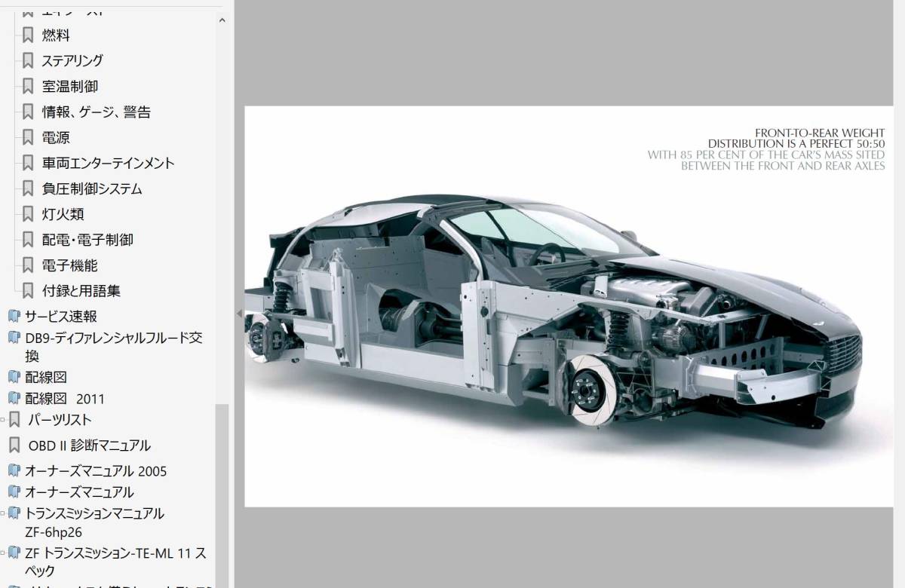
Task: Click the bookmark icon beside ステアリング
Action: (x=28, y=60)
